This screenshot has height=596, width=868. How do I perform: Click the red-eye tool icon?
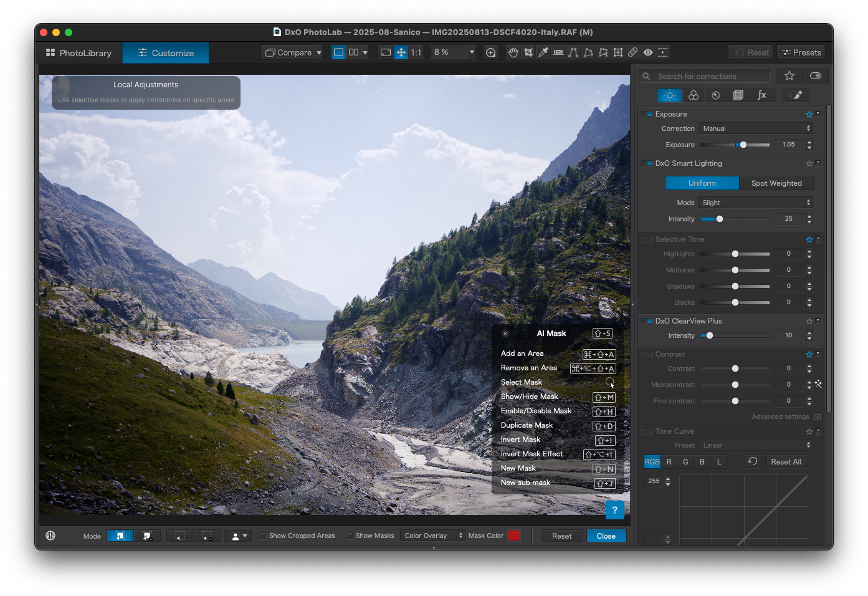pos(648,52)
